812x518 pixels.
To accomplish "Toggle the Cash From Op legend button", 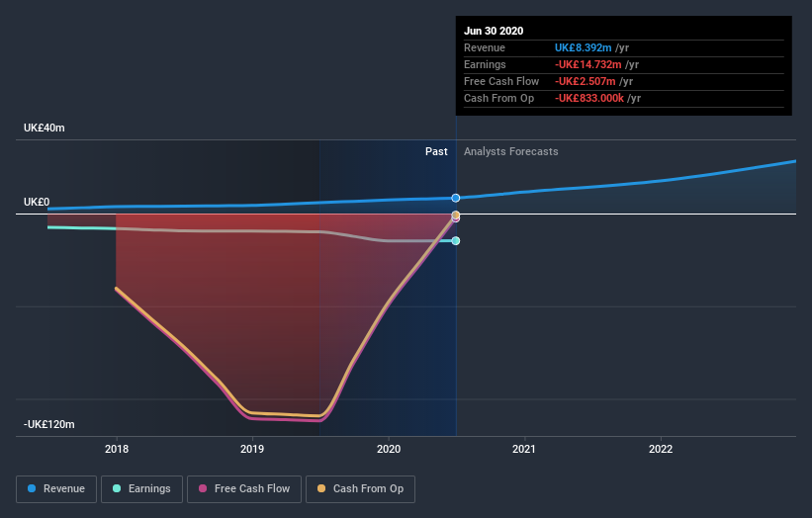I will point(360,489).
